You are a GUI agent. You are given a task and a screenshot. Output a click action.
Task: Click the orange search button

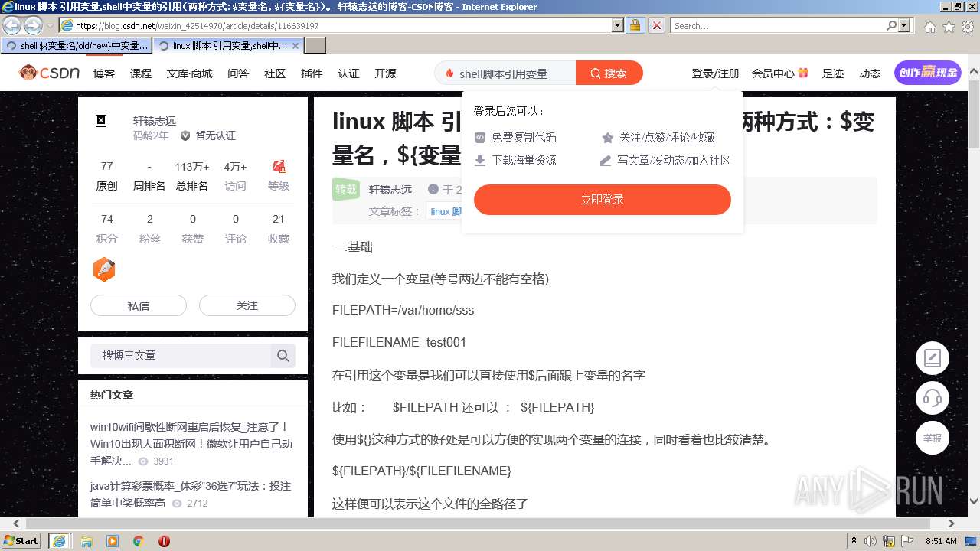point(609,73)
